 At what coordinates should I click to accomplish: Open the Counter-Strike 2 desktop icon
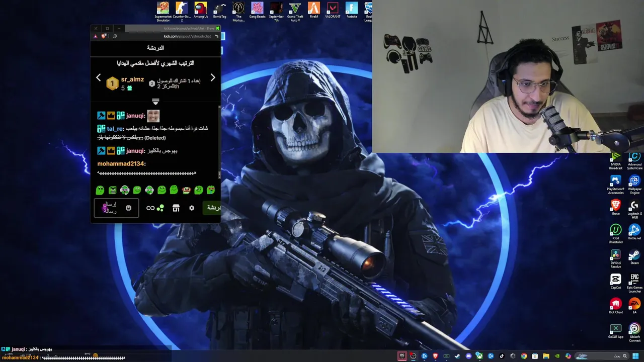click(182, 12)
